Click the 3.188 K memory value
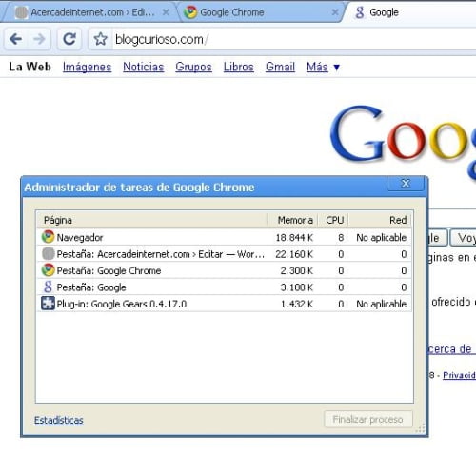Image resolution: width=476 pixels, height=455 pixels. (297, 287)
